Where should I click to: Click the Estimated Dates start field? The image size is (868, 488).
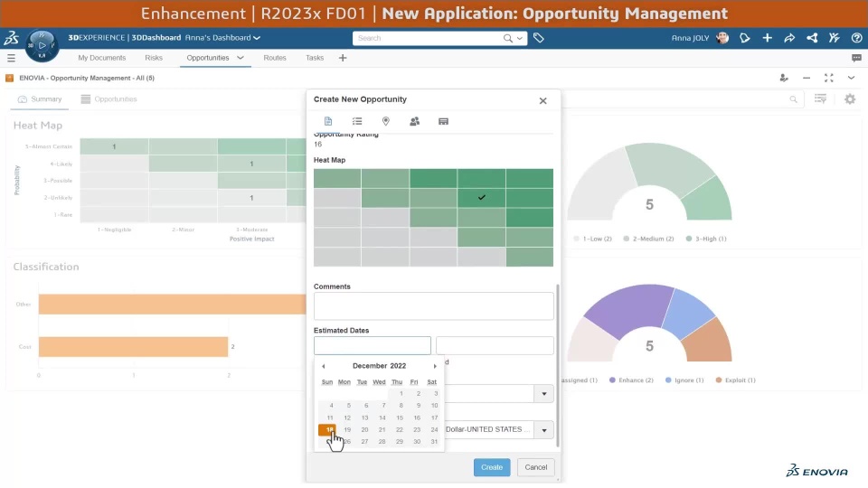click(x=372, y=346)
